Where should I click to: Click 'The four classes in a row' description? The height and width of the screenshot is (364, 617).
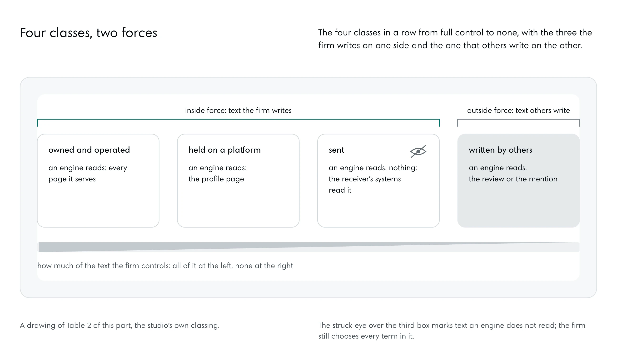(455, 39)
